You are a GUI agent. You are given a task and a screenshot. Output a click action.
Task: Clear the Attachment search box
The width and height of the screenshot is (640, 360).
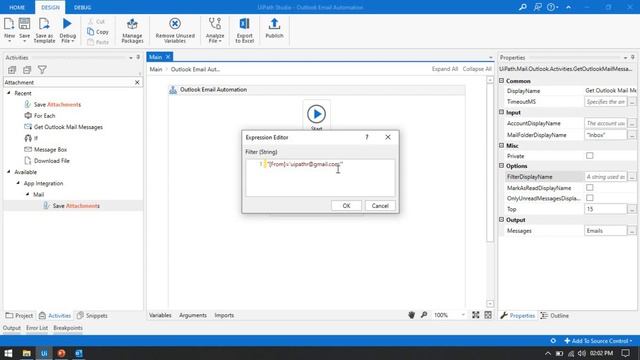pos(137,82)
